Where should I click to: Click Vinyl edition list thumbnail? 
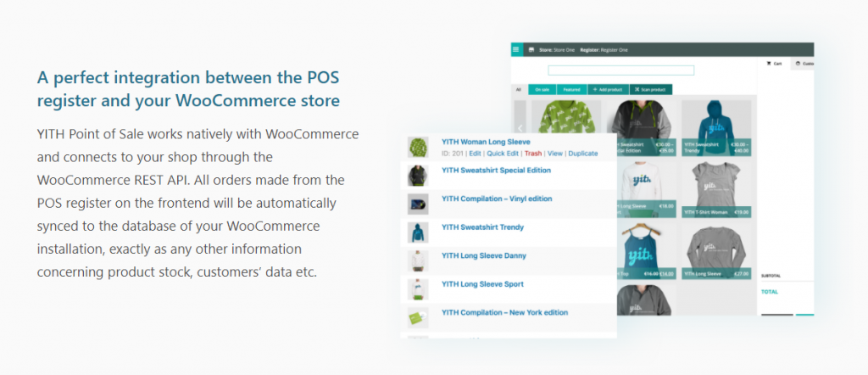tap(418, 204)
